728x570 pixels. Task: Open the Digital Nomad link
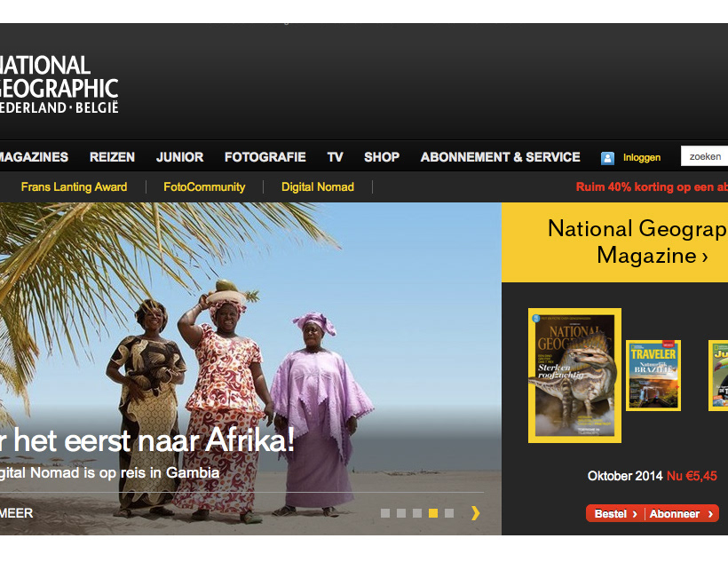[318, 186]
